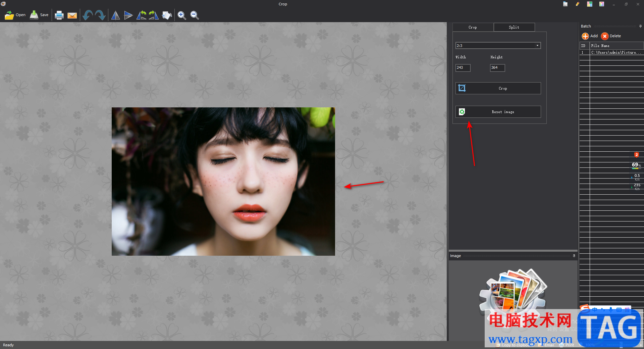Redo with the right curved arrow
644x349 pixels.
[100, 15]
